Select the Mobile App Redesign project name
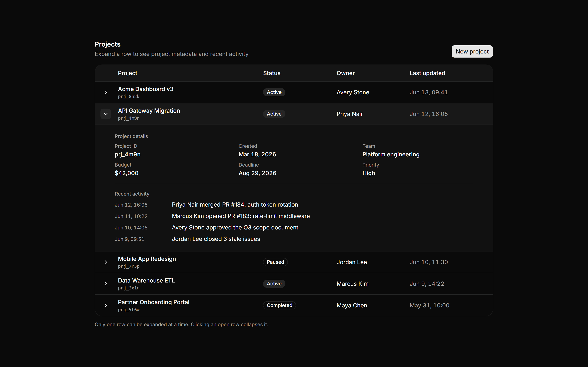588x367 pixels. point(147,259)
